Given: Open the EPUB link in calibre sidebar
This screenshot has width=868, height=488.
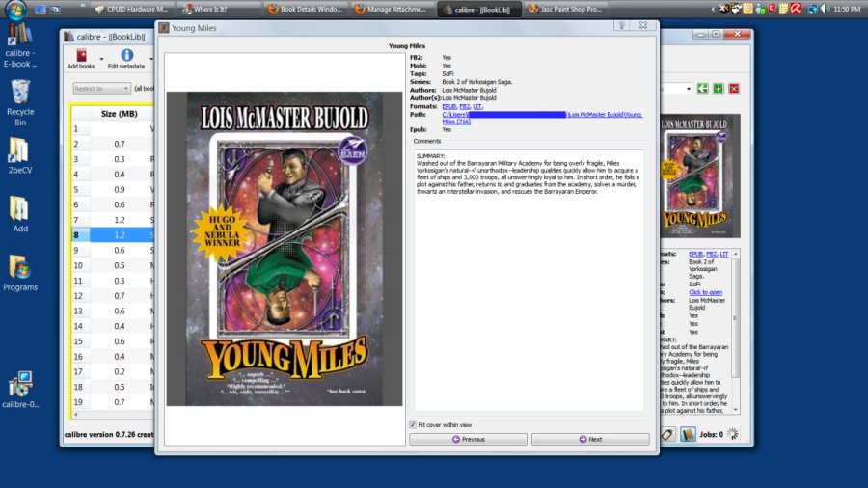Looking at the screenshot, I should point(695,254).
